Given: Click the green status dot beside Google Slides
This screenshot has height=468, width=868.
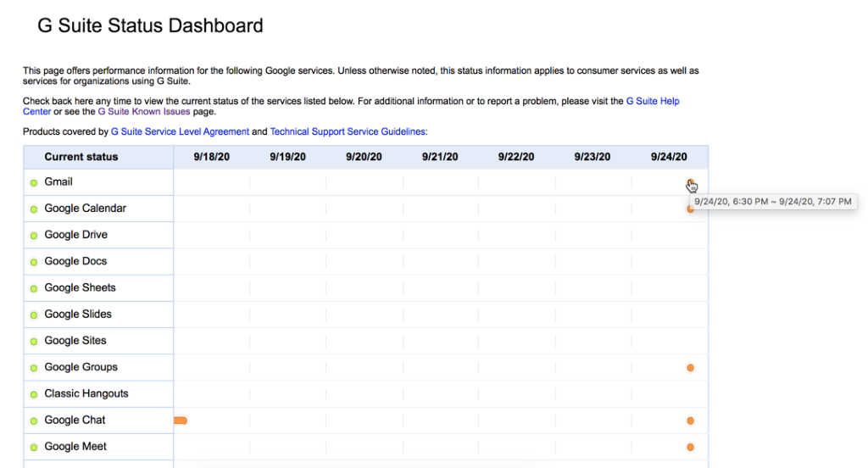Looking at the screenshot, I should point(34,315).
